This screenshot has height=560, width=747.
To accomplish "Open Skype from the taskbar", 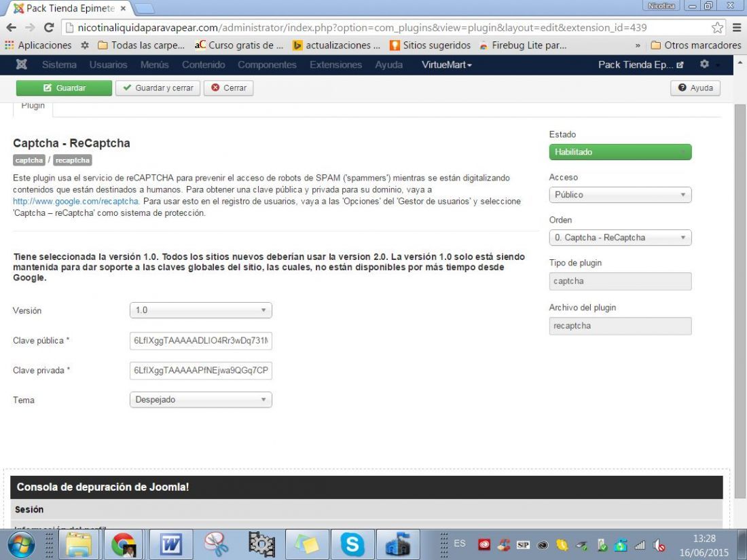I will pyautogui.click(x=352, y=545).
